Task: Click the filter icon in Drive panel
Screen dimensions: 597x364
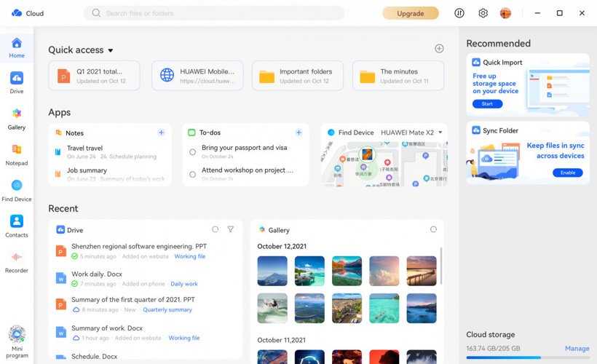Action: coord(231,229)
